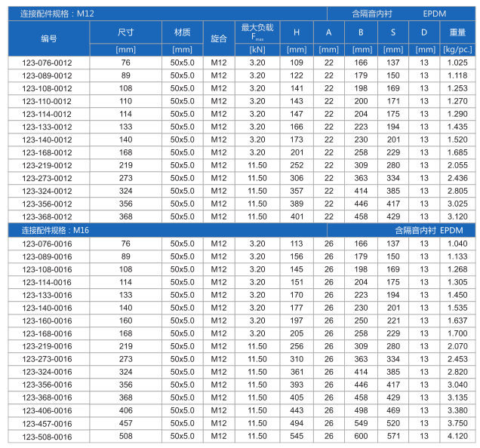480x448 pixels.
Task: Click product code 123-368-0012
Action: [x=47, y=217]
